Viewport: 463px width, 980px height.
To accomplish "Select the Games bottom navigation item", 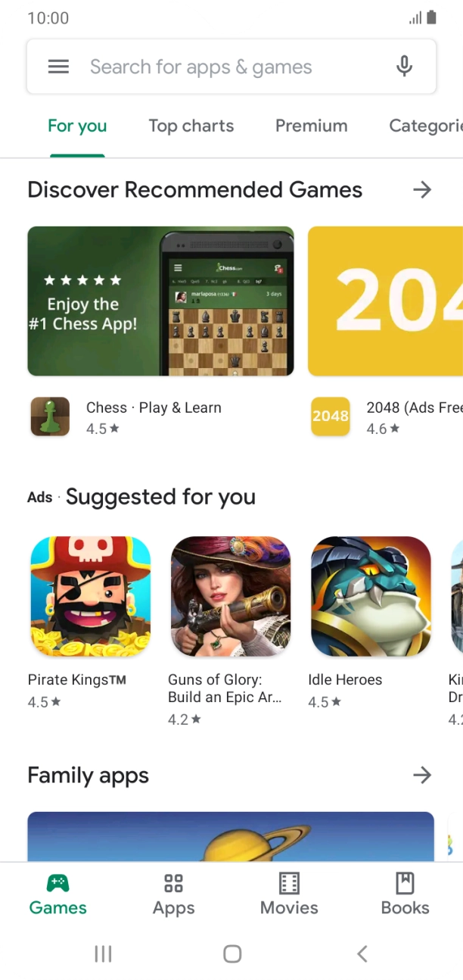I will pos(57,894).
